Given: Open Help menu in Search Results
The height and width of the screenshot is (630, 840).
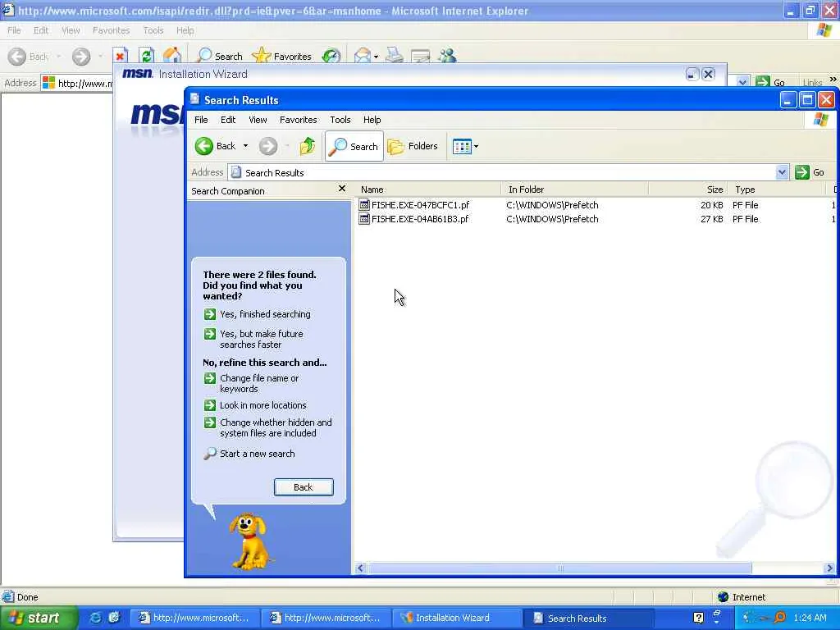Looking at the screenshot, I should point(372,120).
